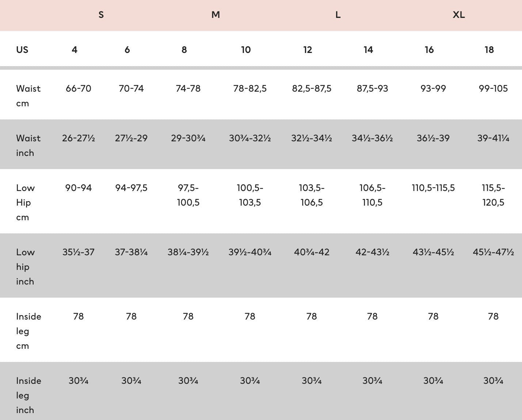The height and width of the screenshot is (420, 522).
Task: Click the US row label
Action: (x=22, y=50)
